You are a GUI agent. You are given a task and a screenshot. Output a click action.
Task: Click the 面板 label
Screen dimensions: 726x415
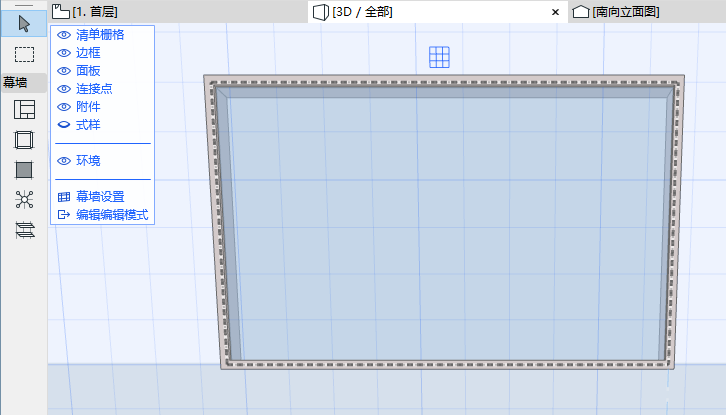pos(88,71)
